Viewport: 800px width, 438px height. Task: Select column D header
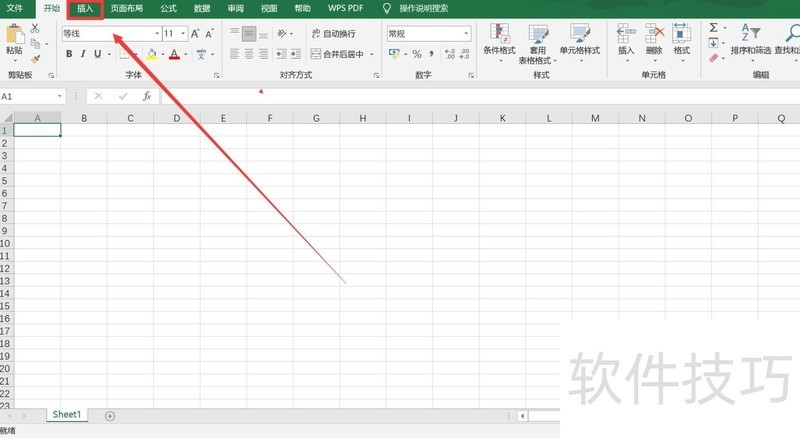pyautogui.click(x=177, y=118)
